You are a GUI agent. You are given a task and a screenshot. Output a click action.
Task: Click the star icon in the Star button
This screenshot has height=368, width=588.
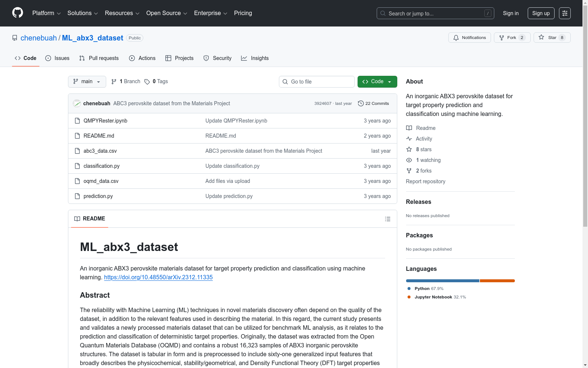541,37
